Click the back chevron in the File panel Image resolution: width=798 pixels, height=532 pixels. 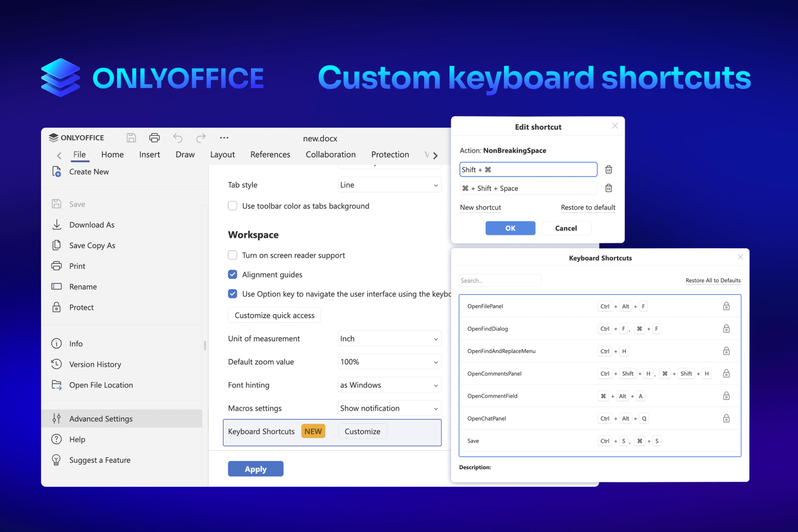pyautogui.click(x=58, y=155)
